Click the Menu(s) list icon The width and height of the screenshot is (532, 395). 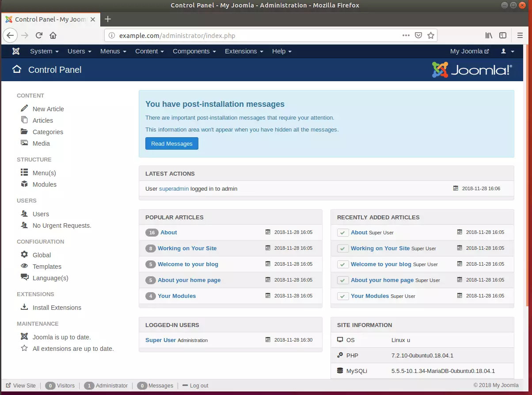tap(24, 173)
